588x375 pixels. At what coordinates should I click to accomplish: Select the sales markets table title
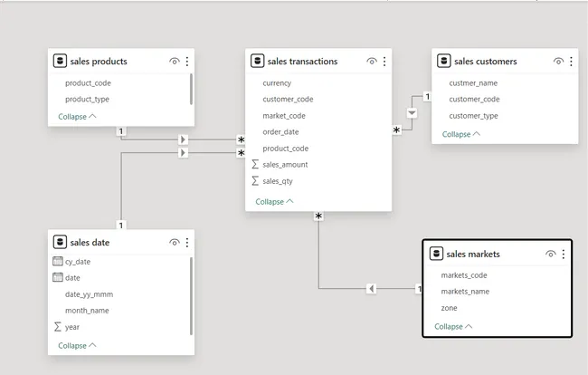(x=473, y=255)
